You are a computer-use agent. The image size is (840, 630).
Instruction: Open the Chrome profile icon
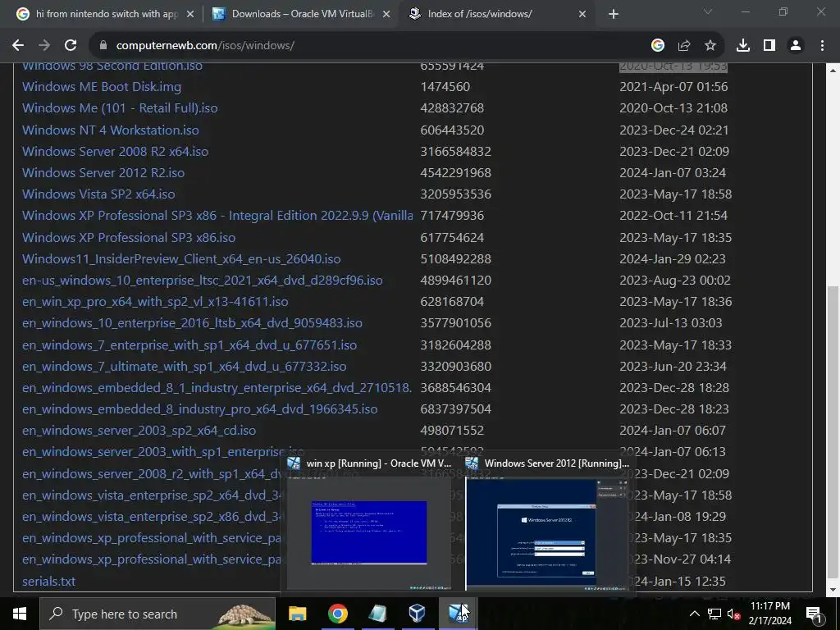tap(796, 46)
